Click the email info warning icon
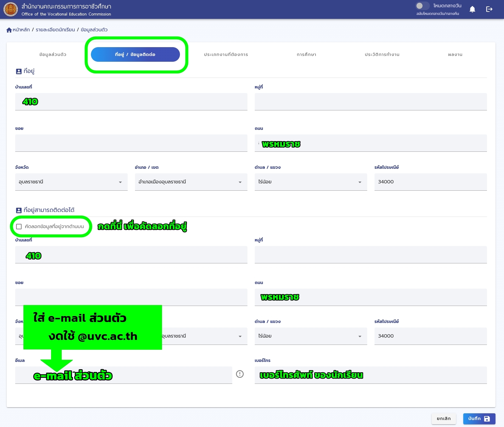 tap(240, 374)
